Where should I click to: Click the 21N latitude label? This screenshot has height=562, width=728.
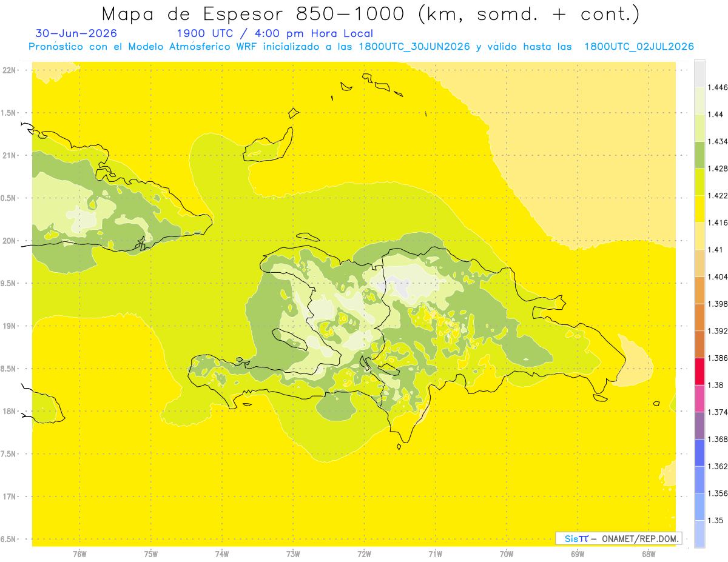tap(10, 155)
